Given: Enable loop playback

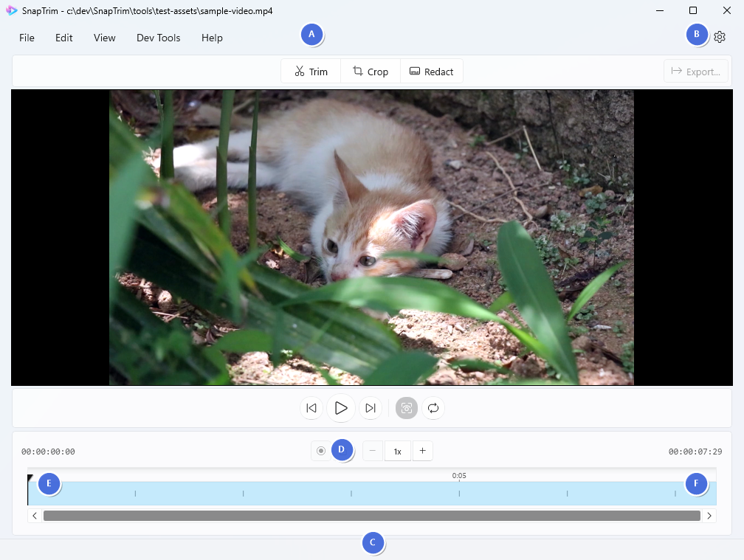Looking at the screenshot, I should (x=434, y=407).
